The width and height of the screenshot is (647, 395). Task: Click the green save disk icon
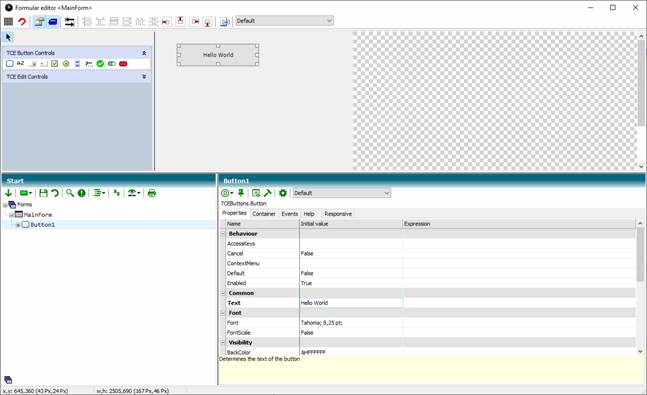tap(43, 193)
